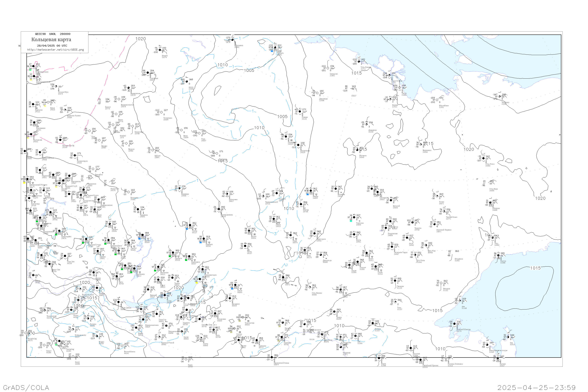Click the Киренск filled station circle
This screenshot has height=392, width=588.
click(204, 239)
